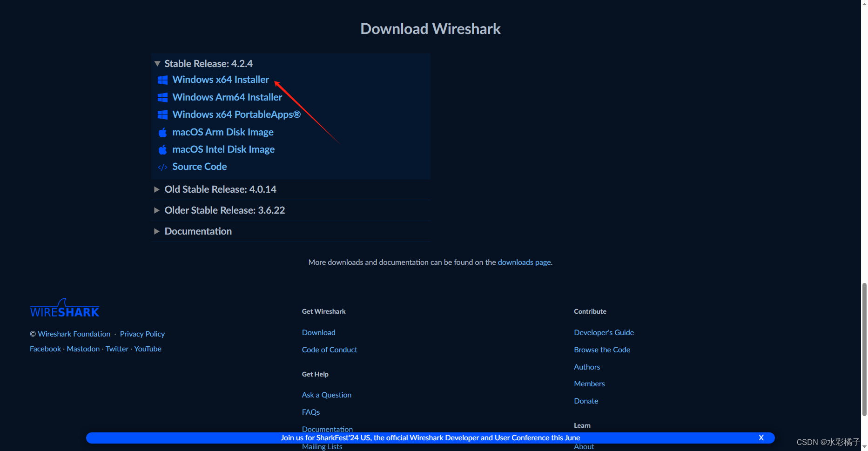Click the SharkFest'24 conference banner text
Viewport: 868px width, 451px height.
click(x=430, y=438)
